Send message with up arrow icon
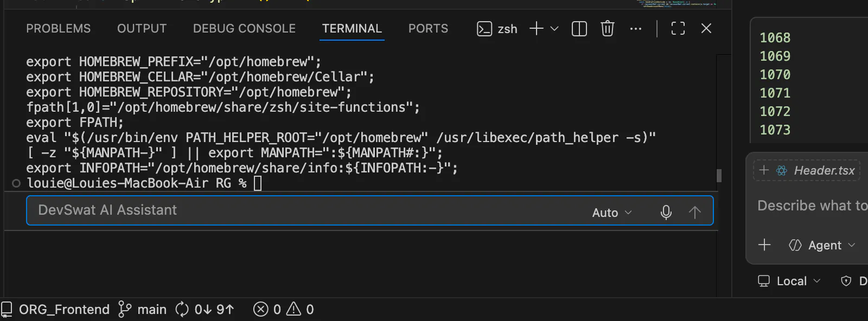The width and height of the screenshot is (868, 321). click(694, 213)
